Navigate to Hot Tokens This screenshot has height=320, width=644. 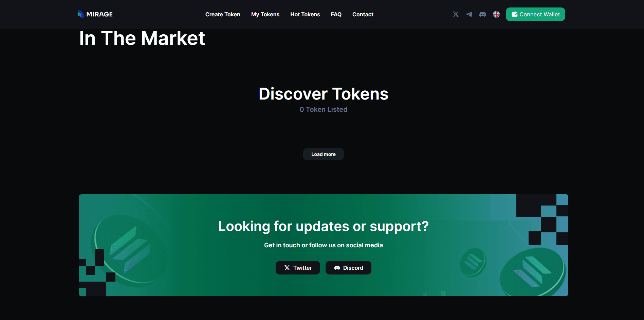coord(305,14)
